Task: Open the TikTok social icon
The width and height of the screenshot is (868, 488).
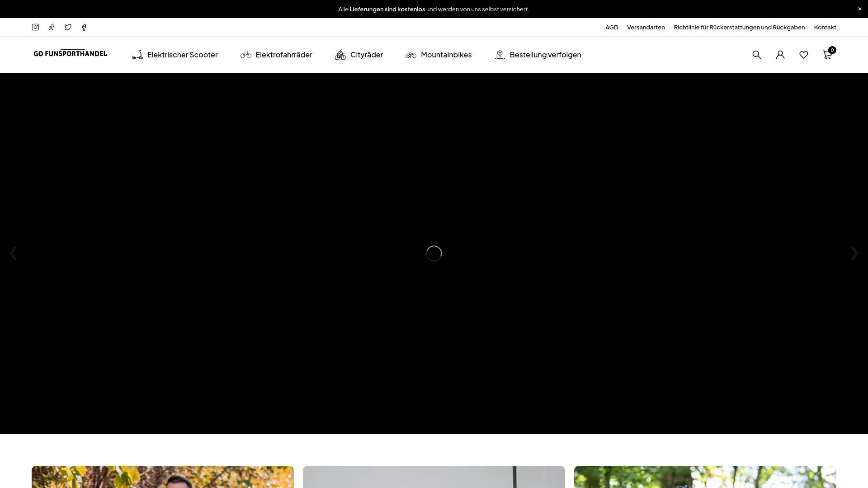Action: (52, 27)
